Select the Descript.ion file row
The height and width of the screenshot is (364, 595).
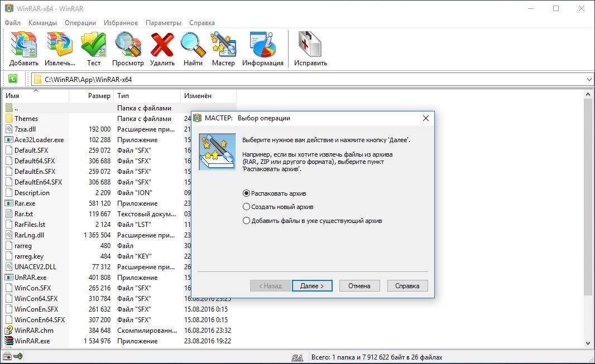point(120,193)
